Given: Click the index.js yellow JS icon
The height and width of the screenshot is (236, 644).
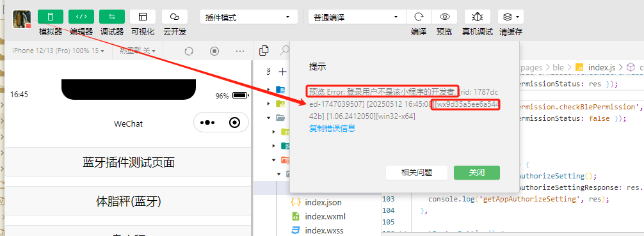Looking at the screenshot, I should click(x=580, y=67).
